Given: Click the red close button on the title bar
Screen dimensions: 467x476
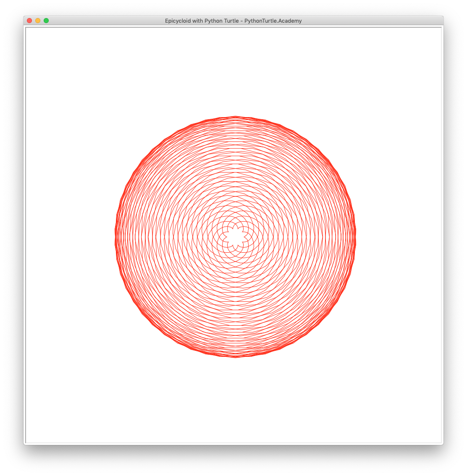Looking at the screenshot, I should (x=29, y=20).
